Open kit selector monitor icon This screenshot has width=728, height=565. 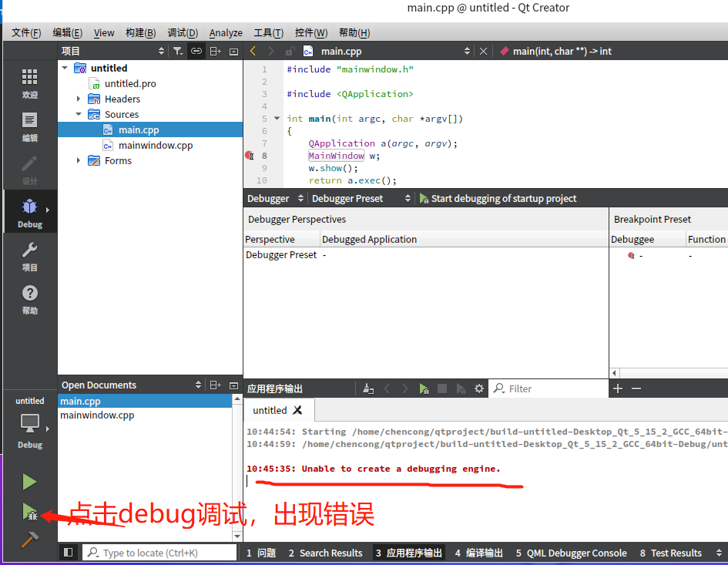30,423
